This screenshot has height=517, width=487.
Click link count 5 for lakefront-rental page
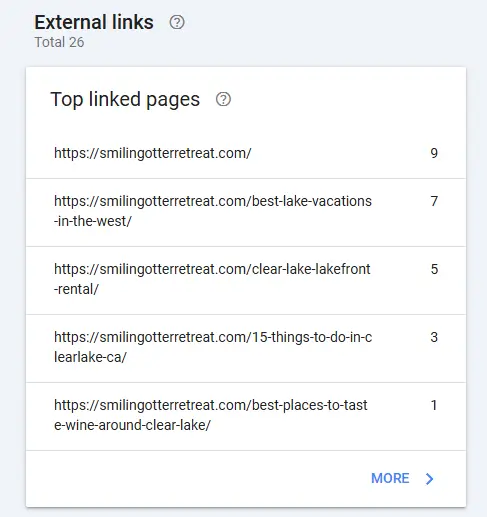(x=434, y=269)
